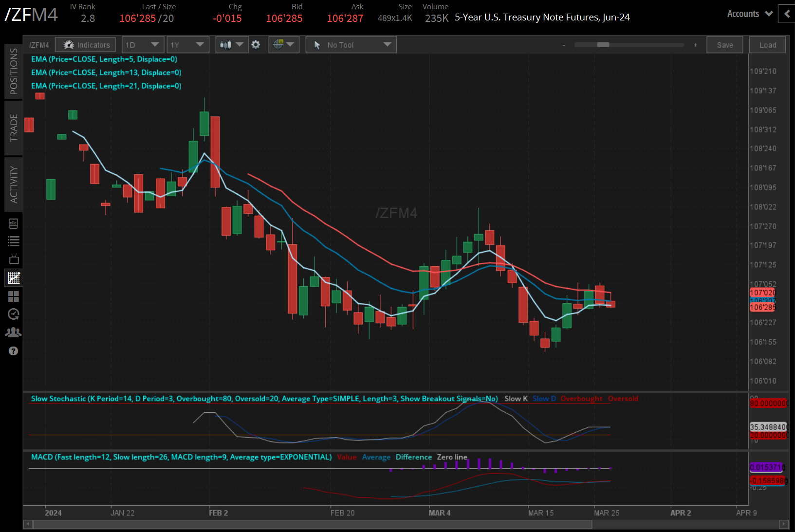Open the chart settings gear
795x532 pixels.
[256, 45]
